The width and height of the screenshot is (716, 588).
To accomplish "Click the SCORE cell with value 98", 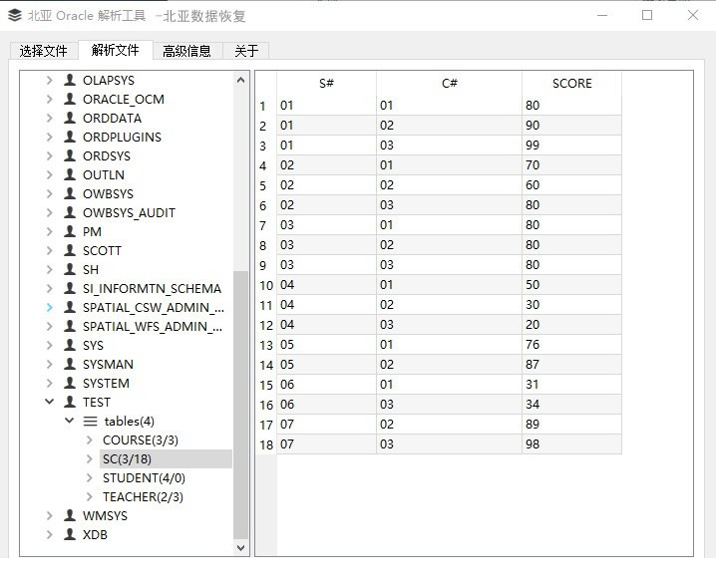I will (x=571, y=444).
